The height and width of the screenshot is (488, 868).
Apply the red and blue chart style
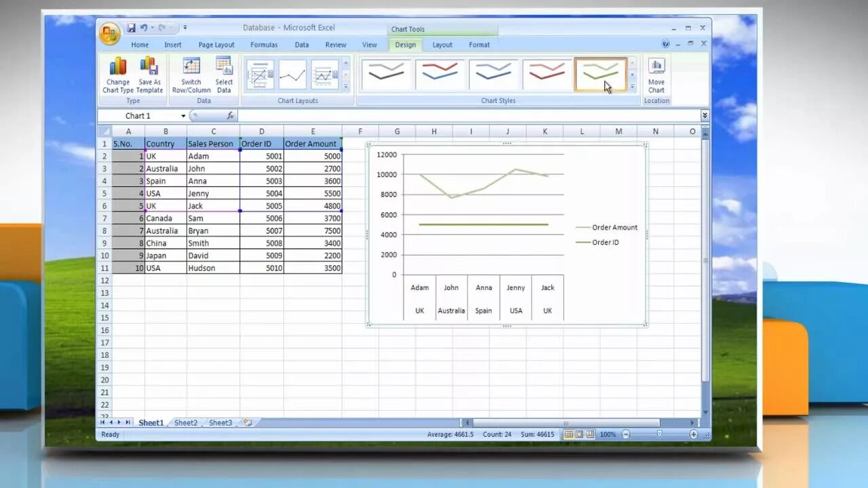[x=439, y=75]
